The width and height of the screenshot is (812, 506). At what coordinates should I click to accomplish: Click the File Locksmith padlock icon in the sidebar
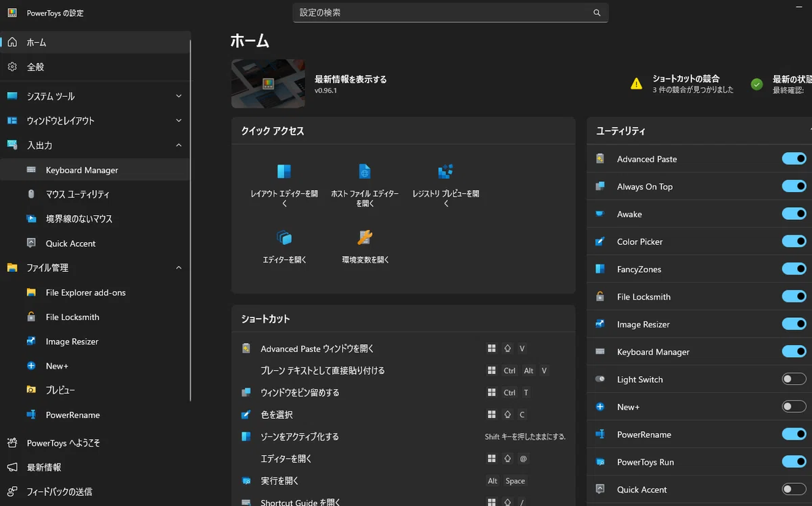tap(31, 317)
